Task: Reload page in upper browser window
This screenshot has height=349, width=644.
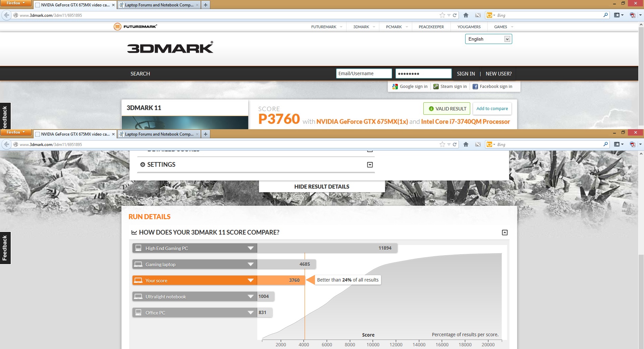Action: (455, 15)
